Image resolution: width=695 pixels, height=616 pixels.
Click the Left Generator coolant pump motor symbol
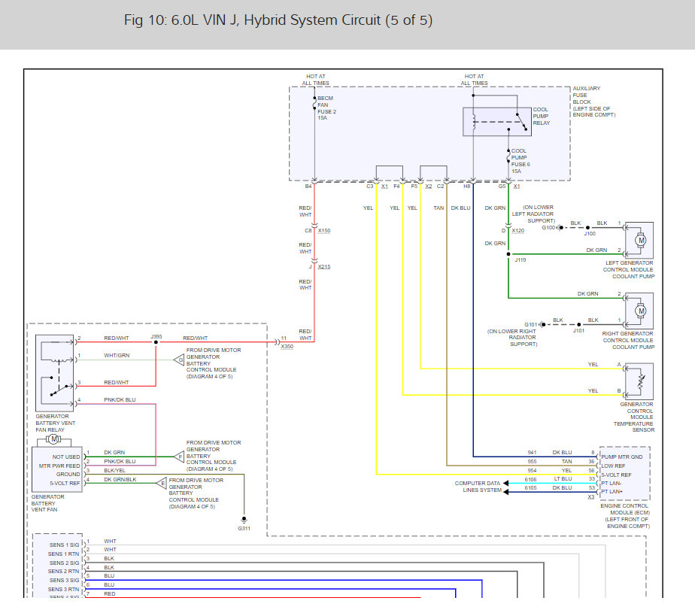639,240
